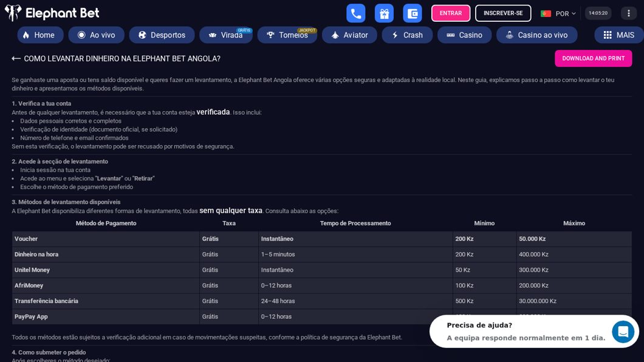The height and width of the screenshot is (362, 644).
Task: Expand the MAIS menu
Action: tap(619, 35)
